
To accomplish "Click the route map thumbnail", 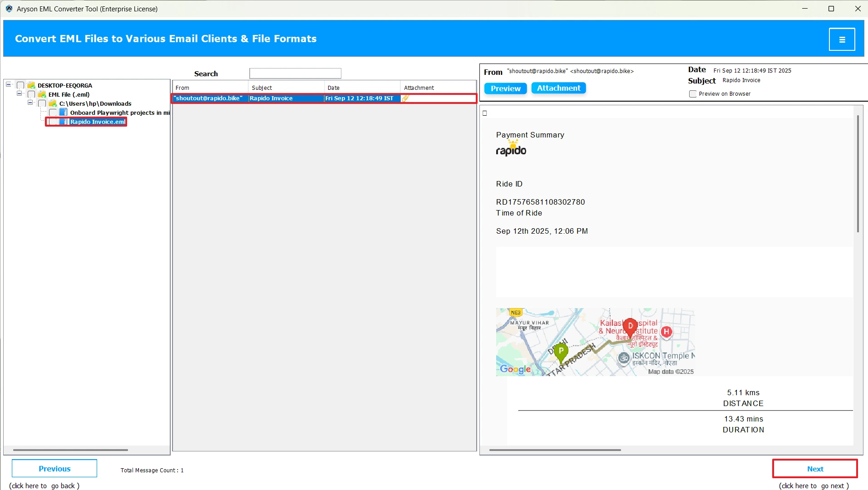I will coord(595,342).
